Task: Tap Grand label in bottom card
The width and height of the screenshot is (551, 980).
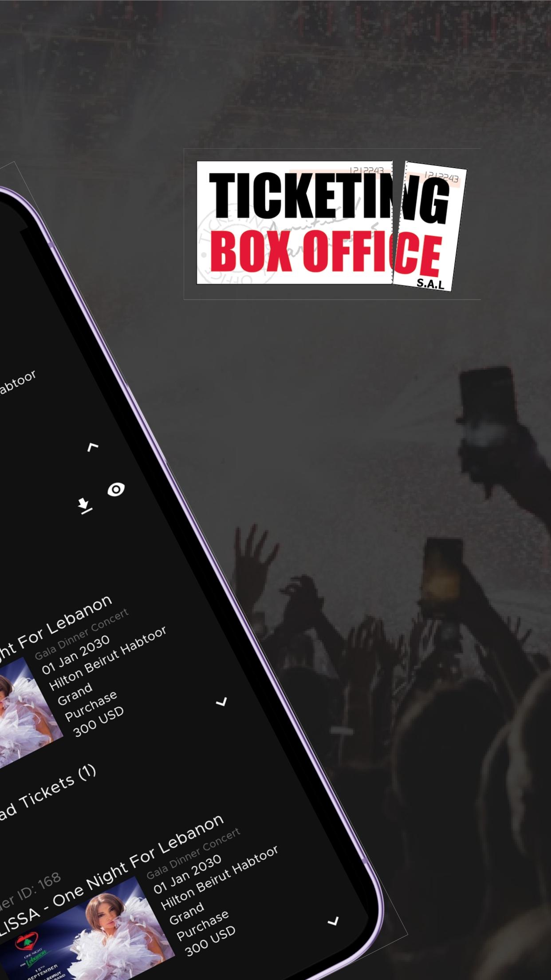Action: (186, 914)
